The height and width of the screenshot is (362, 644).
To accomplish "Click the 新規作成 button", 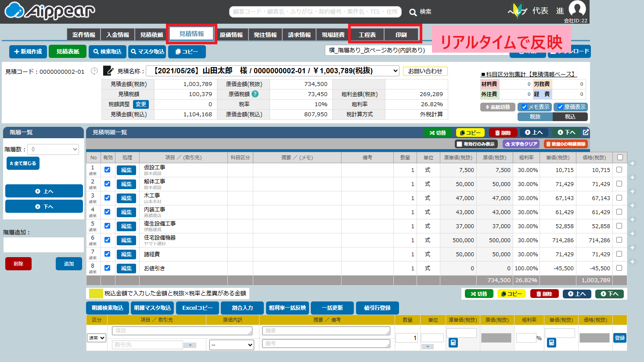I will point(28,52).
